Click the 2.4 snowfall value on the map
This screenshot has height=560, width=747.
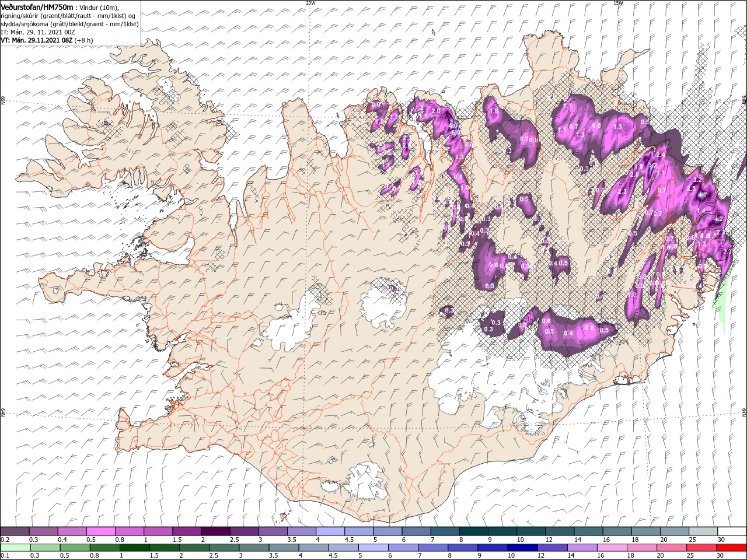[661, 155]
